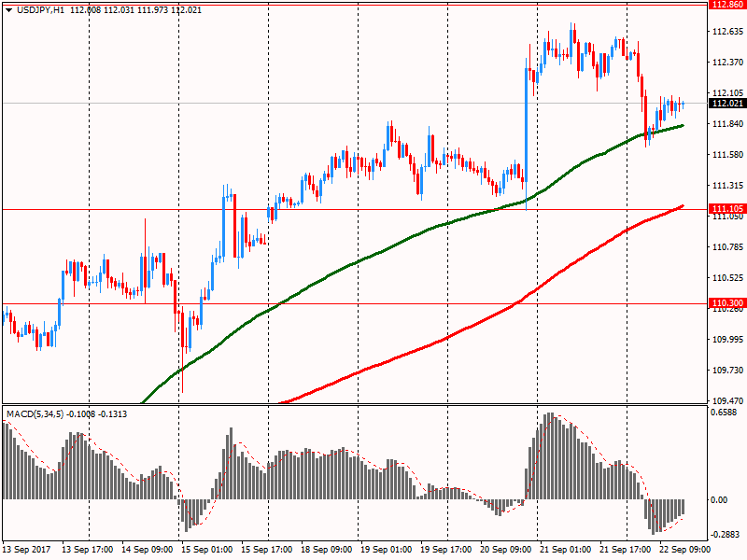
Task: Select time label 19 Sep 17:00
Action: click(x=446, y=550)
